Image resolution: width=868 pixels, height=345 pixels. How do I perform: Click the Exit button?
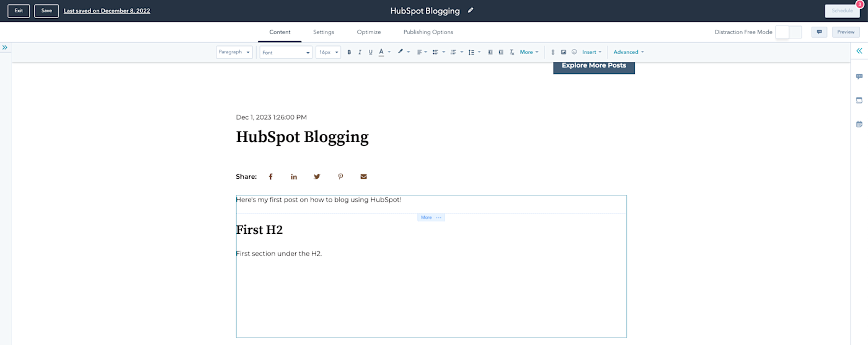(x=19, y=11)
